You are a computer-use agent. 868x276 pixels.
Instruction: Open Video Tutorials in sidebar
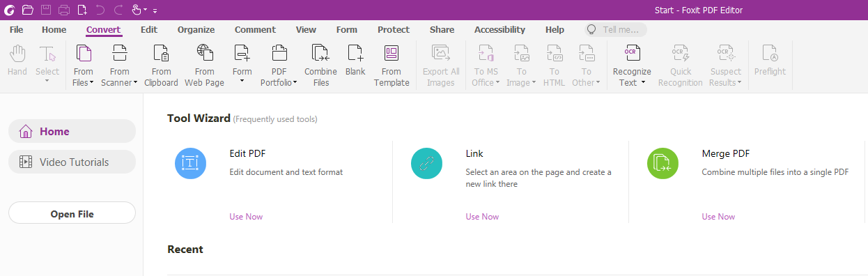click(72, 162)
